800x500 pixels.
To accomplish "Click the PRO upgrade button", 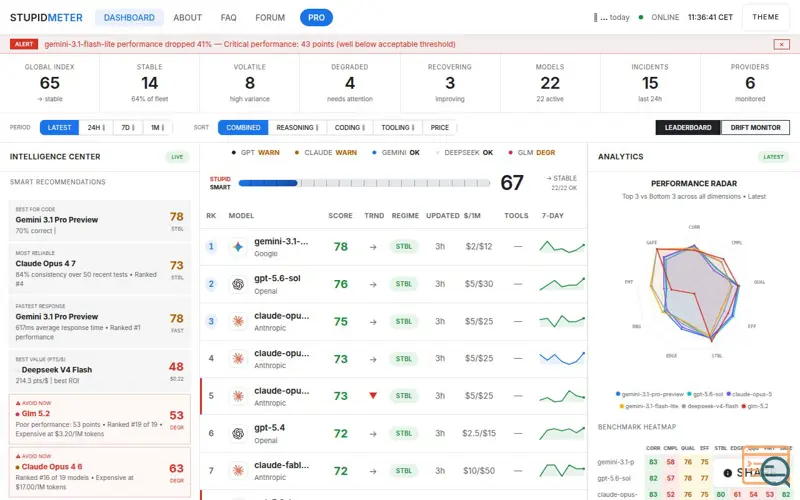I will point(316,18).
